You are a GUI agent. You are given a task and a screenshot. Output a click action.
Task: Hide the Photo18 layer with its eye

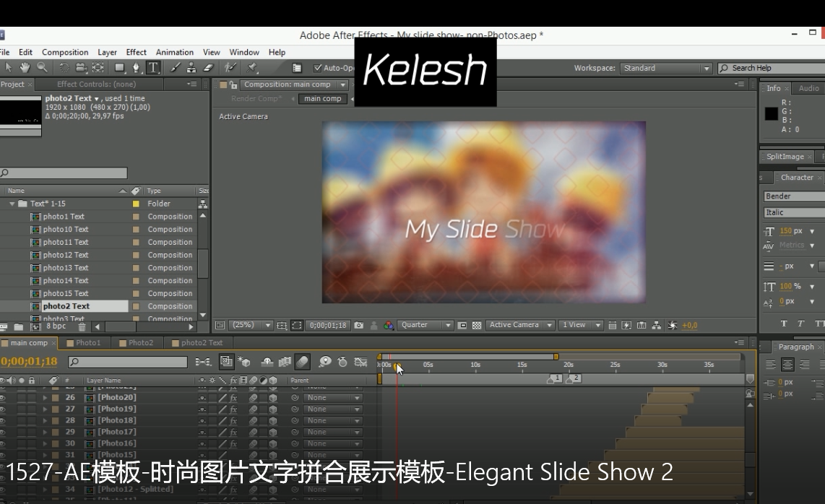click(x=3, y=421)
